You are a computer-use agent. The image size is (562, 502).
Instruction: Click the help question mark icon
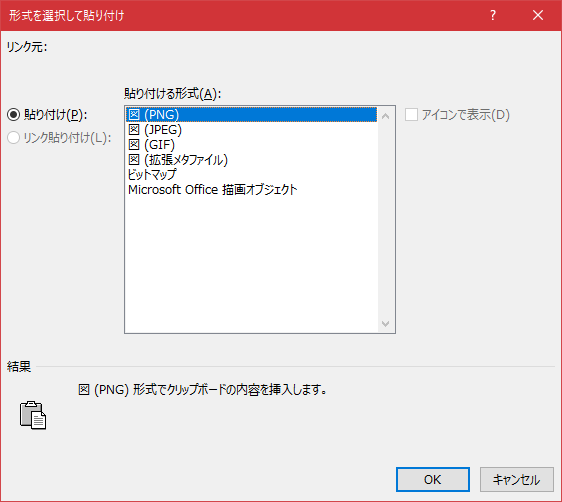pos(493,15)
